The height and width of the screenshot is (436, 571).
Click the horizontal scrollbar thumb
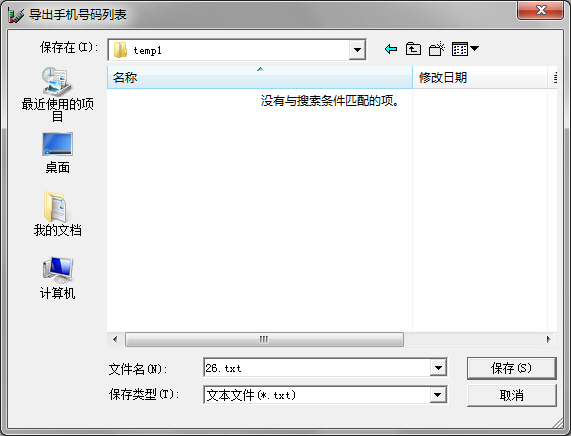click(264, 339)
